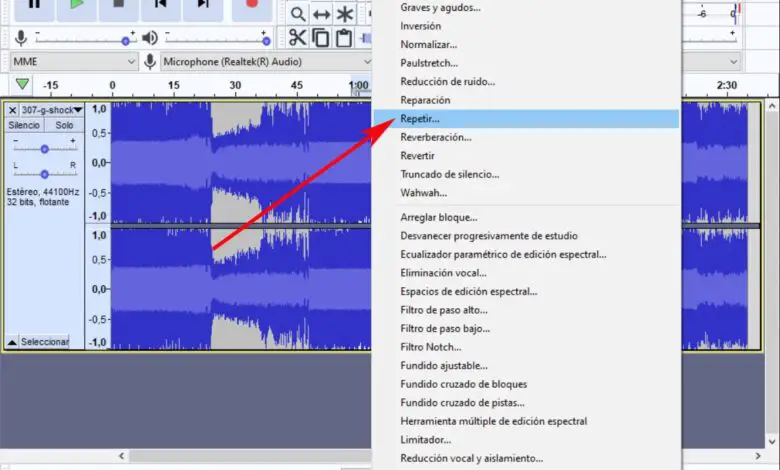Click the horizontal scrollbar right arrow

(x=758, y=456)
